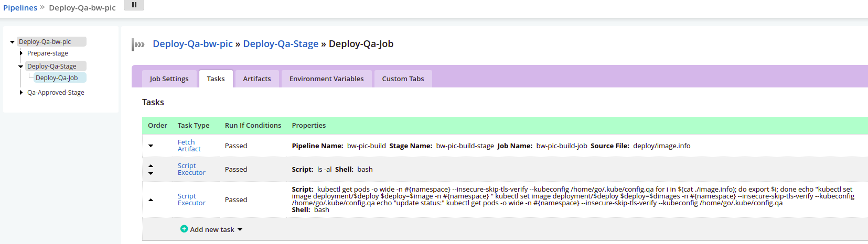Screen dimensions: 868x244
Task: Open the Artifacts tab
Action: point(257,79)
